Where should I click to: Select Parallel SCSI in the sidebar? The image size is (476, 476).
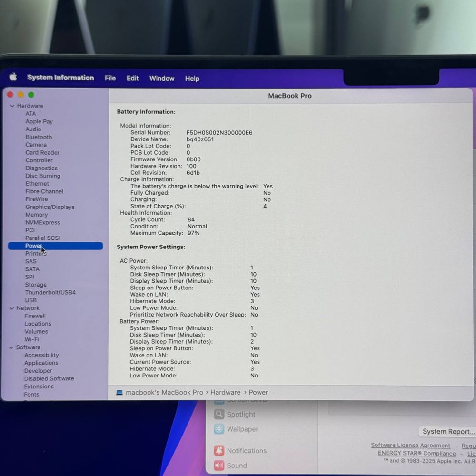point(42,238)
